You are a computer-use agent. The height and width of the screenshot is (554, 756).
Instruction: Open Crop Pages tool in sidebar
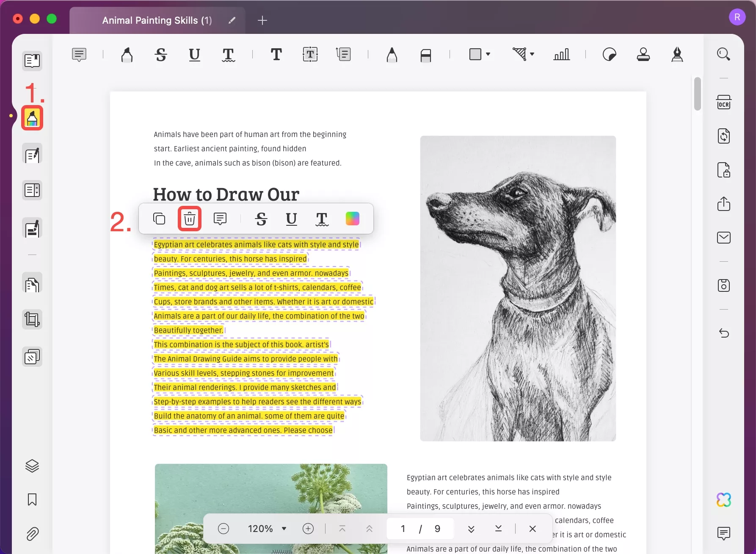point(32,319)
